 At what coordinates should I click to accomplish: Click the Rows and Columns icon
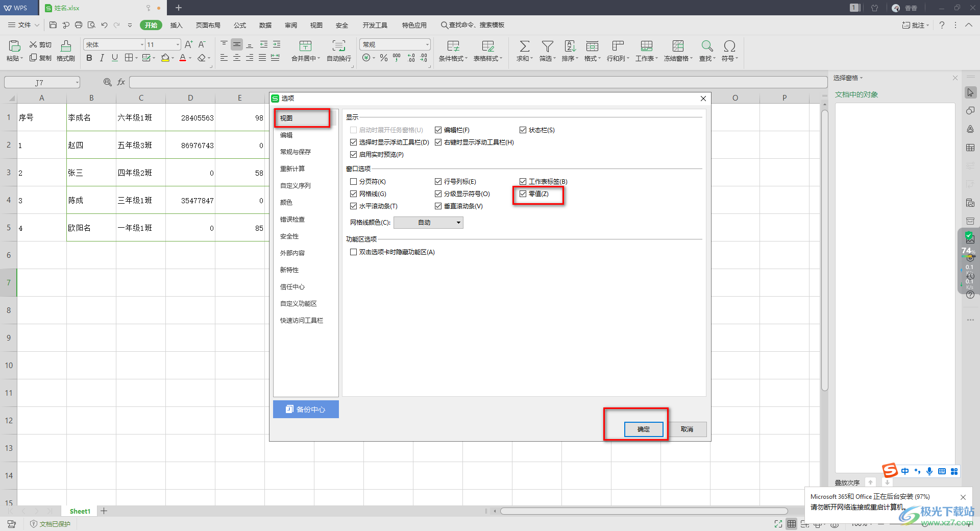(x=618, y=46)
